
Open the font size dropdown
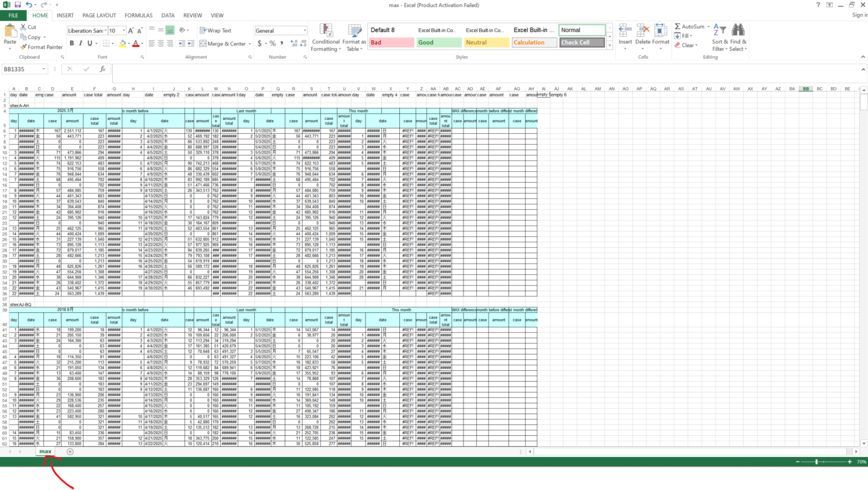tap(123, 30)
